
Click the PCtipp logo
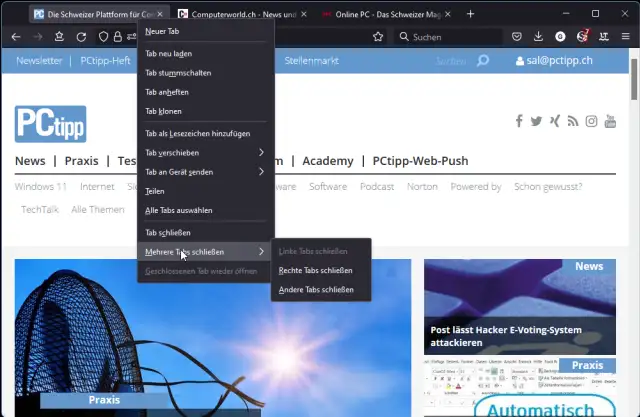point(51,124)
